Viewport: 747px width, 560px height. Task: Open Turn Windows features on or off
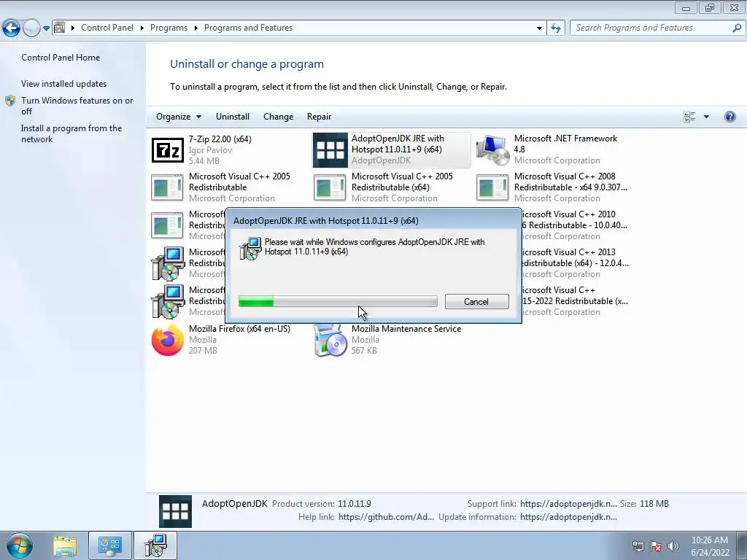pyautogui.click(x=77, y=106)
